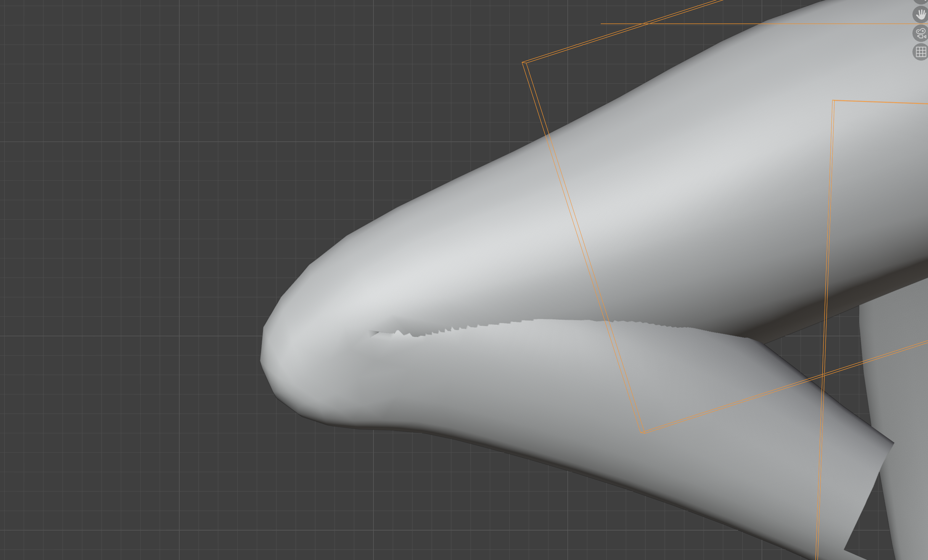The width and height of the screenshot is (928, 560).
Task: Select the hand pan-view icon
Action: click(921, 14)
